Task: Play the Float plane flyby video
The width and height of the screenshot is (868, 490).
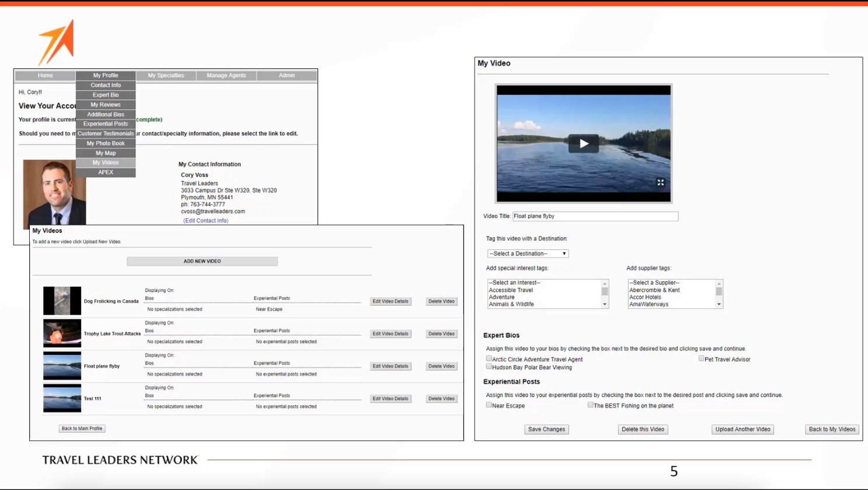Action: [583, 144]
